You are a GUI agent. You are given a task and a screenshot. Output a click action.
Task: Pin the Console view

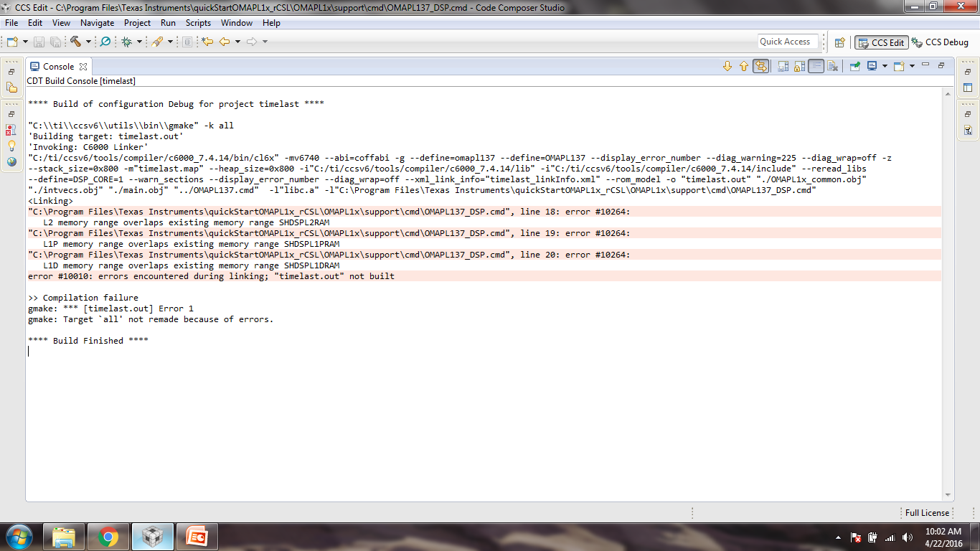click(x=855, y=66)
